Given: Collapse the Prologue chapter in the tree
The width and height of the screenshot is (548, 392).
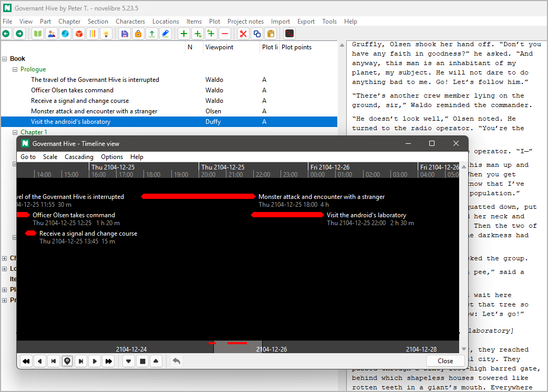Looking at the screenshot, I should [15, 69].
